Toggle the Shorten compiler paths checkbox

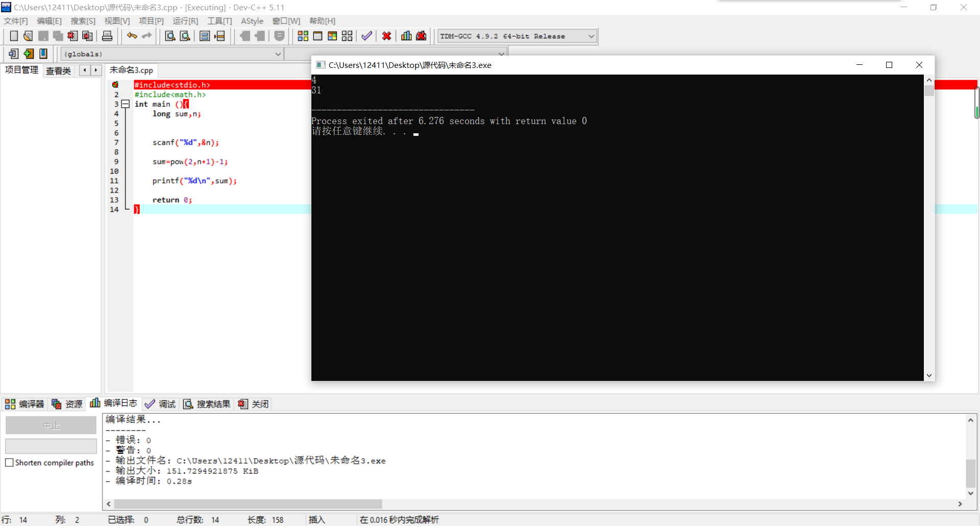tap(9, 463)
